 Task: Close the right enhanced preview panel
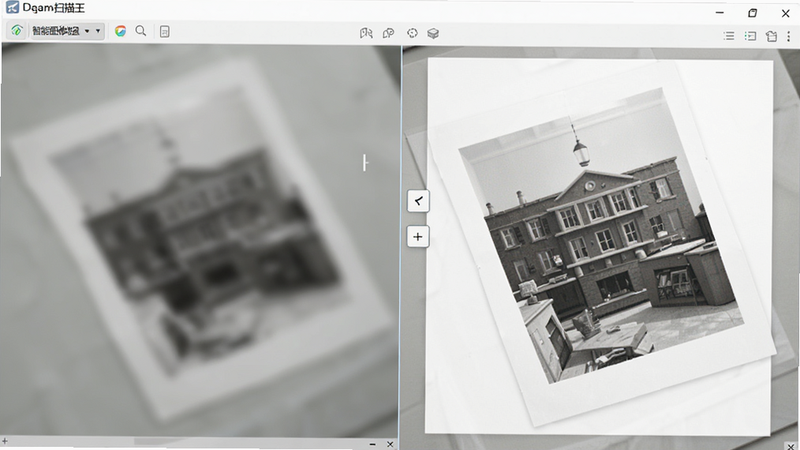click(x=791, y=446)
